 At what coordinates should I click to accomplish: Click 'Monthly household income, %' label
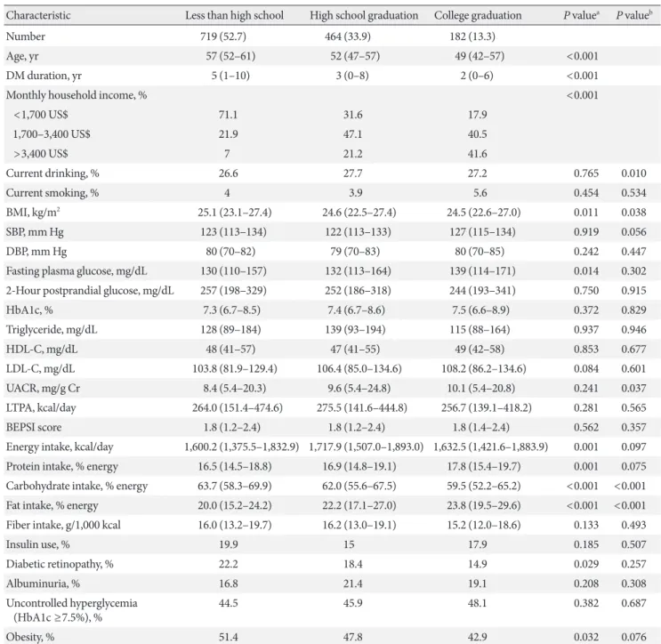coord(77,95)
